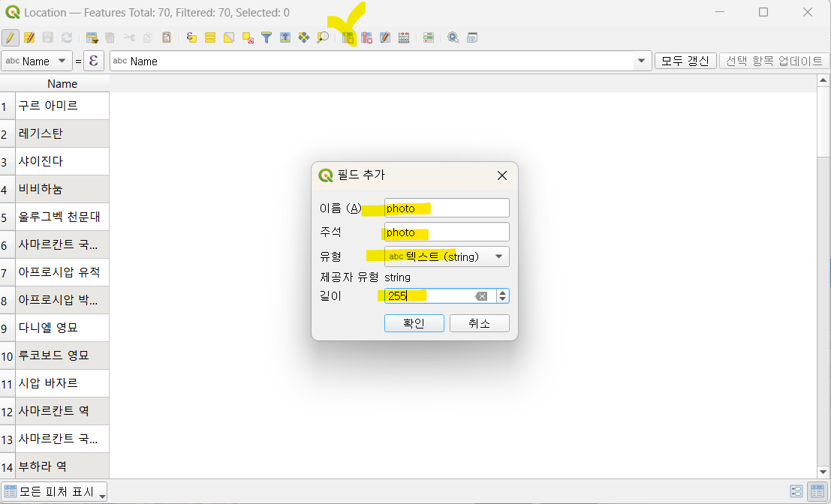The height and width of the screenshot is (504, 831).
Task: Click row number 6 header
Action: coord(8,244)
